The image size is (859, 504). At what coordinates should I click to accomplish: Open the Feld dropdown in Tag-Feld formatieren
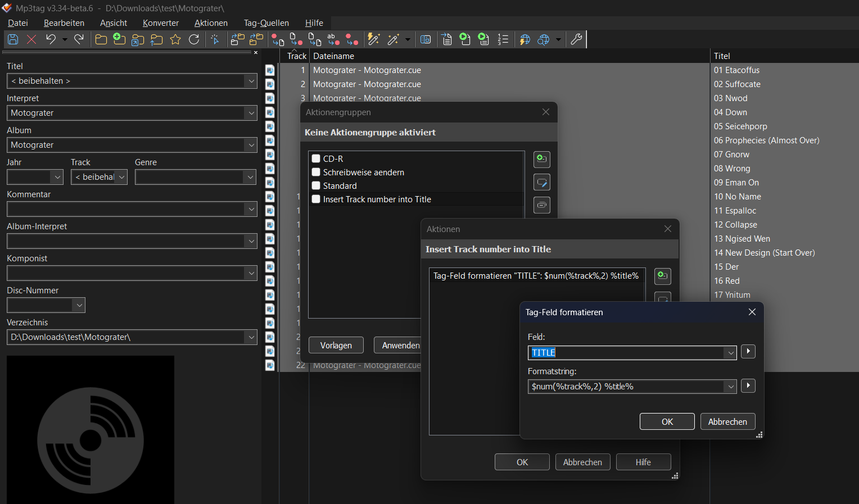(731, 353)
